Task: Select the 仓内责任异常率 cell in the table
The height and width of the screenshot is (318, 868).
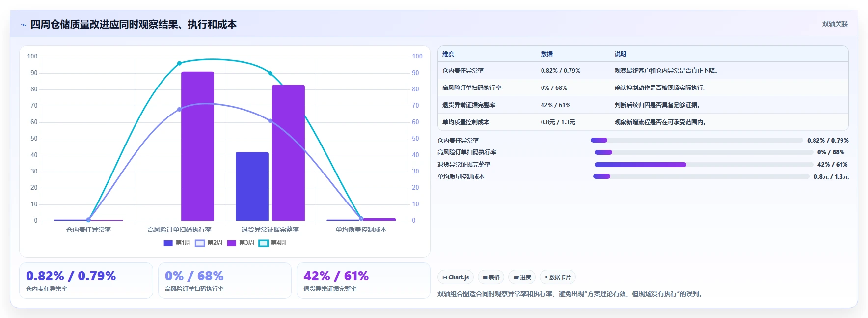Action: (463, 71)
